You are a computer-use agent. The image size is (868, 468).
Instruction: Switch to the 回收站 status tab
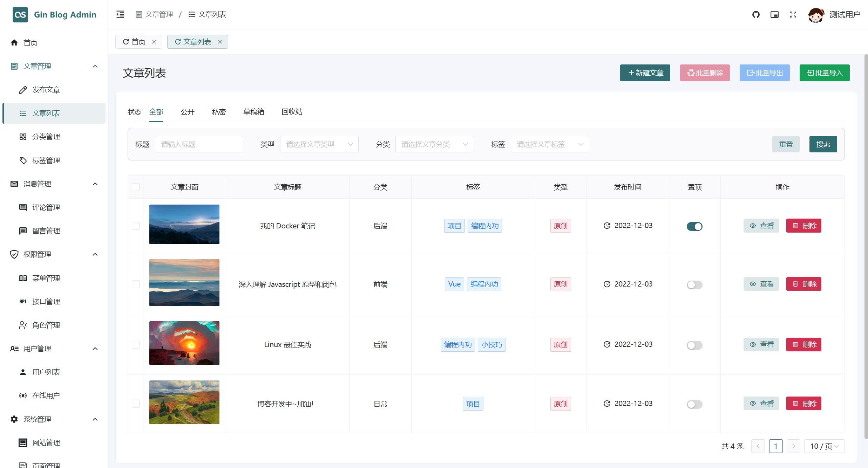point(292,112)
